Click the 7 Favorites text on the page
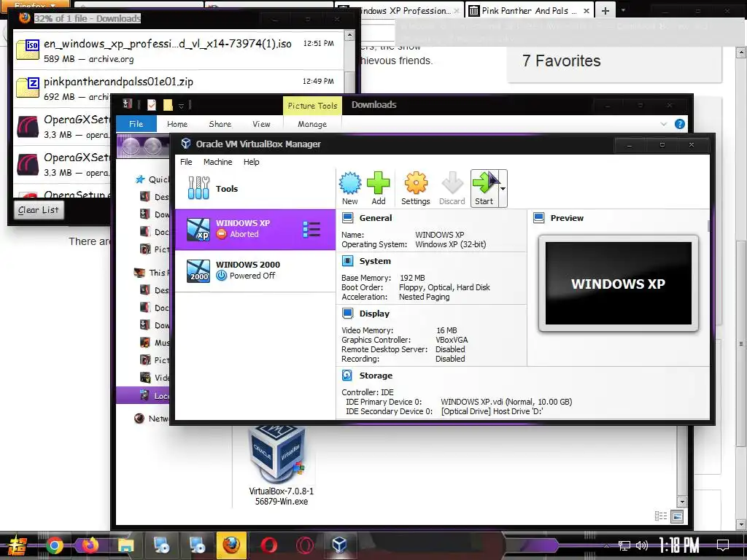This screenshot has width=747, height=560. 561,61
